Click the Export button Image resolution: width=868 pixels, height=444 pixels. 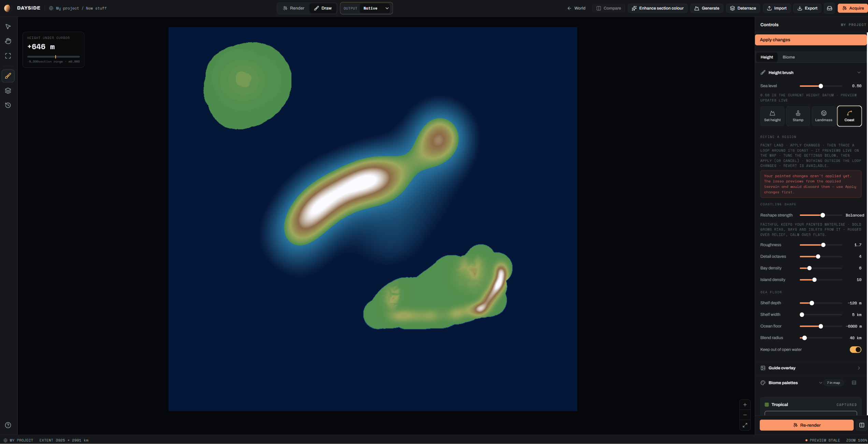(x=807, y=8)
